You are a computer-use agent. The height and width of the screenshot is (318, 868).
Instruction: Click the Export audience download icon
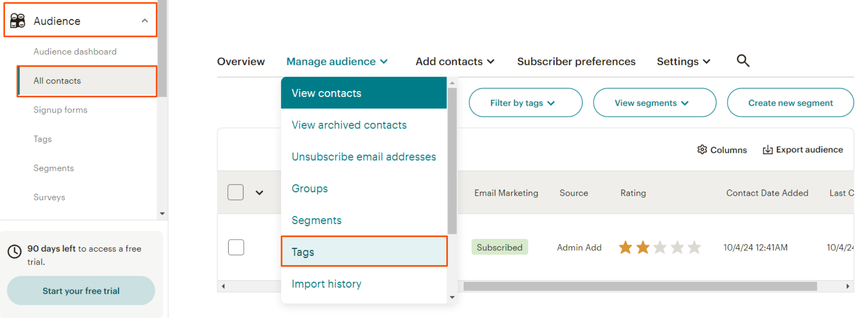767,150
